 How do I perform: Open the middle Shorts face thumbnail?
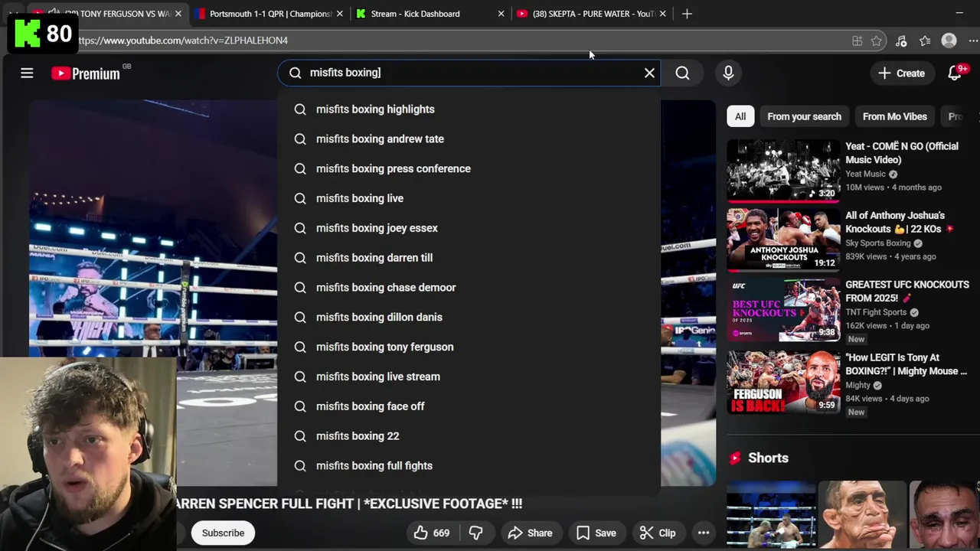pyautogui.click(x=862, y=514)
